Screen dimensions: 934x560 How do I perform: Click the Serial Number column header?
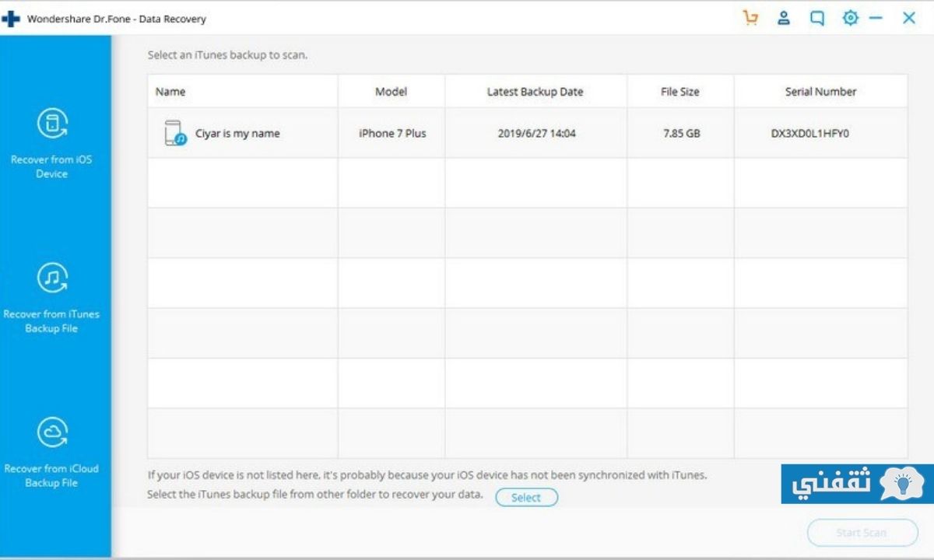[x=820, y=91]
